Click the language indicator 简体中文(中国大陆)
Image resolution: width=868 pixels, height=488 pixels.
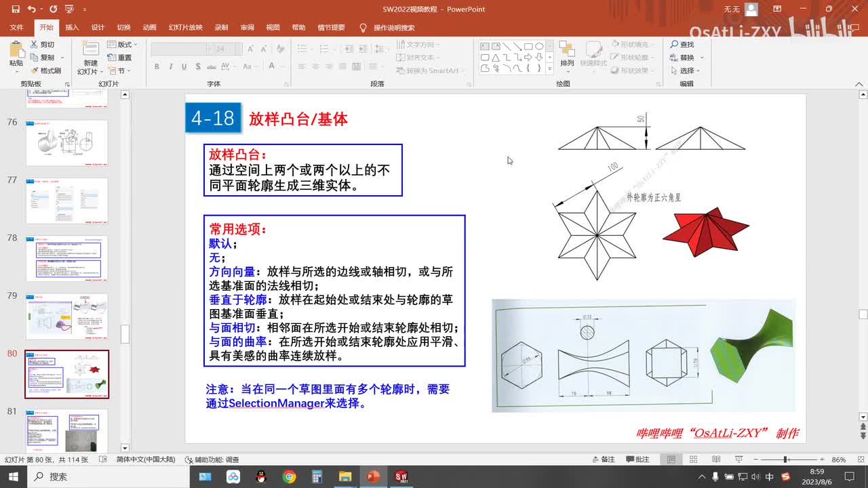coord(146,460)
